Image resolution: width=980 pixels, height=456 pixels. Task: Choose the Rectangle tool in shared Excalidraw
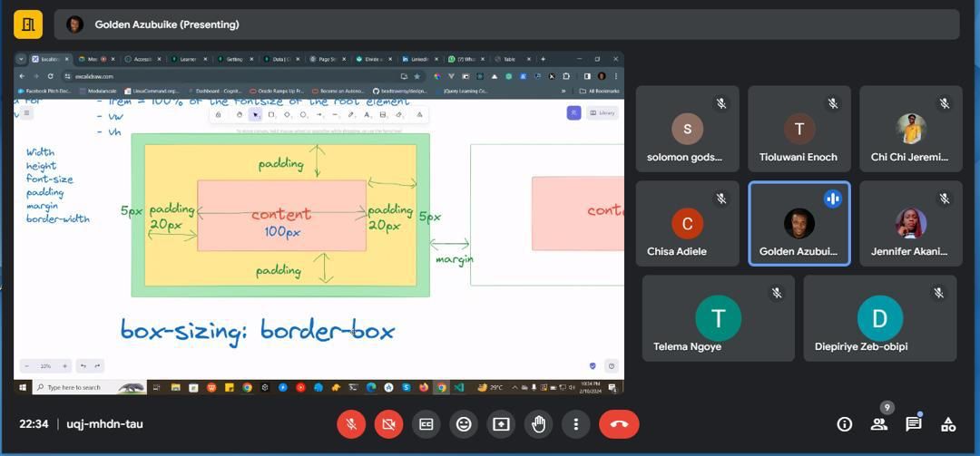click(271, 115)
